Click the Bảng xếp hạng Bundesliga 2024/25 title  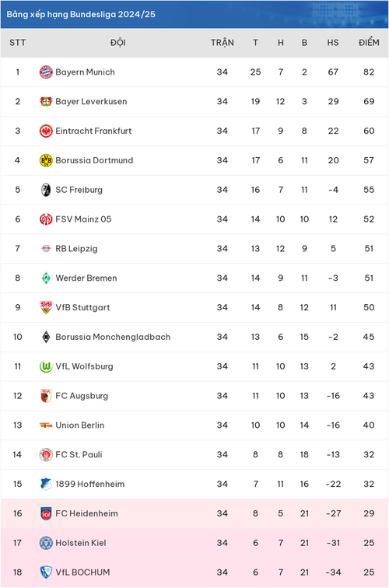[81, 14]
